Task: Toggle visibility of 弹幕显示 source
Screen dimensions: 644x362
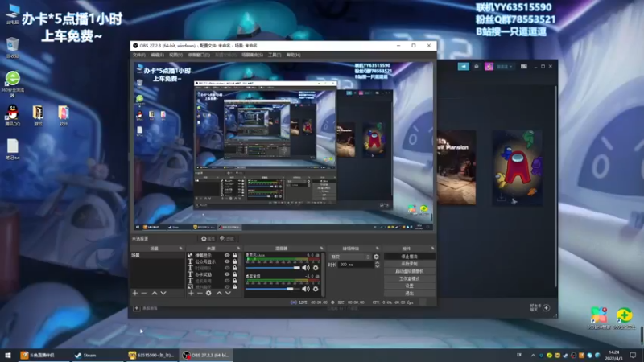Action: tap(227, 255)
